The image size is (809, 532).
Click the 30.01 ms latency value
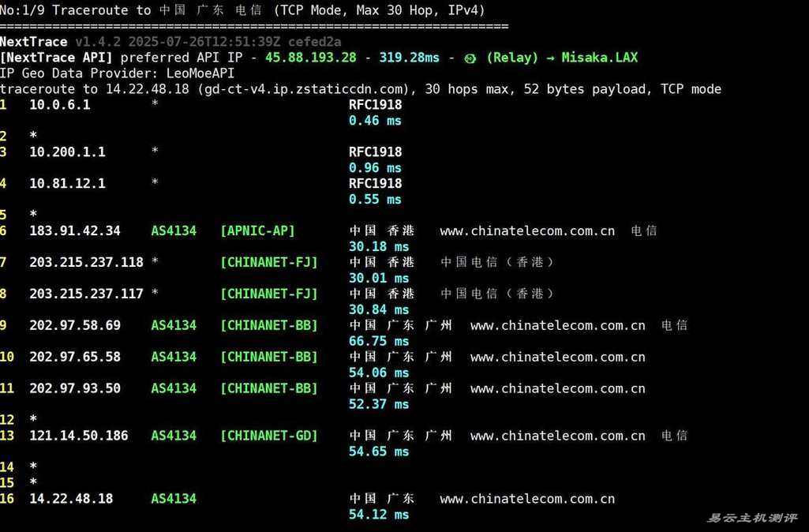pos(379,278)
